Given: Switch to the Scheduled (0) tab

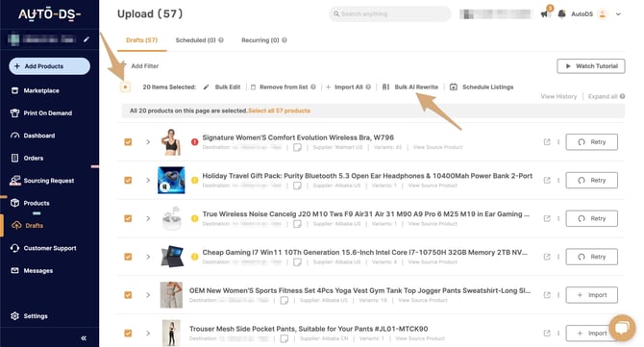Looking at the screenshot, I should coord(199,40).
